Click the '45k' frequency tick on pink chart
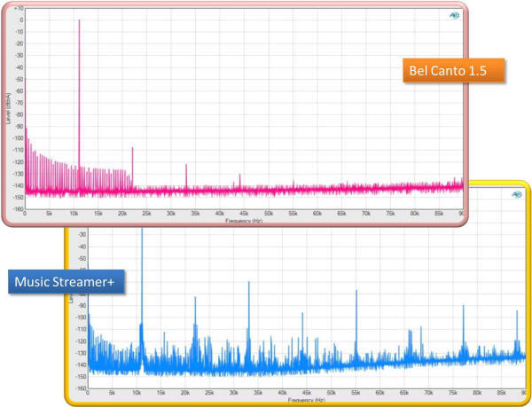 coord(244,214)
